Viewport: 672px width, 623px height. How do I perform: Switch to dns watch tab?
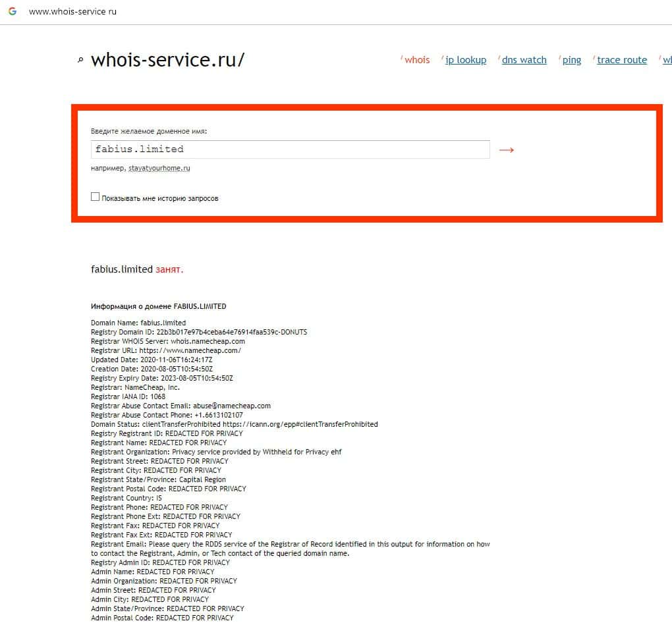(x=524, y=60)
